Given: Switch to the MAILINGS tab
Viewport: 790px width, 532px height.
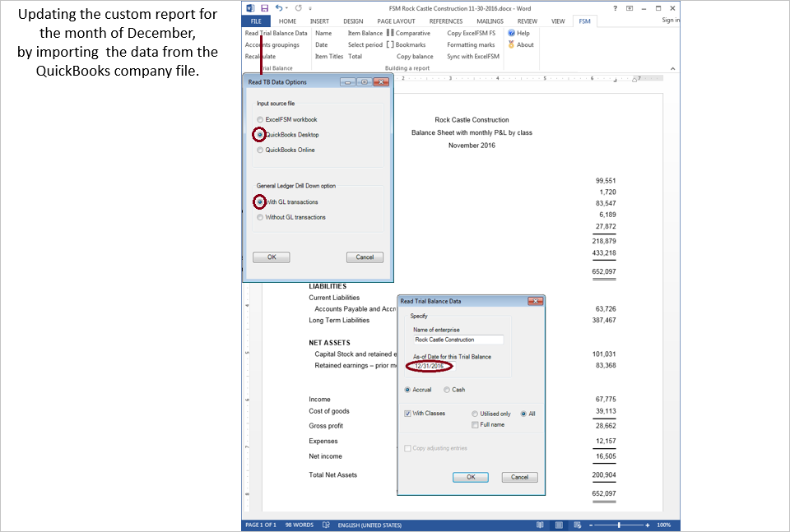Looking at the screenshot, I should pos(490,21).
